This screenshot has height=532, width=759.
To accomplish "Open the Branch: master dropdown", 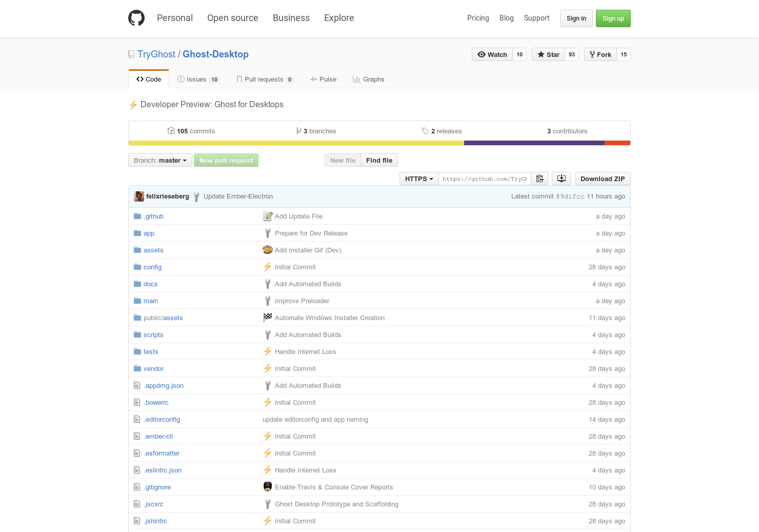I will pos(159,160).
